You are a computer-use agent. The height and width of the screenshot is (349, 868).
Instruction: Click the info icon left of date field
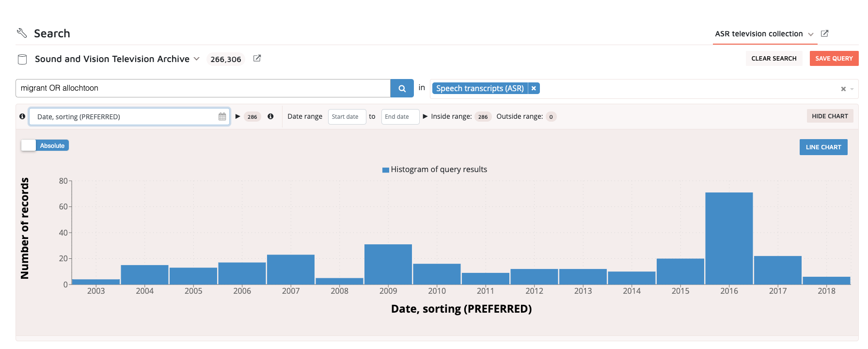(22, 116)
